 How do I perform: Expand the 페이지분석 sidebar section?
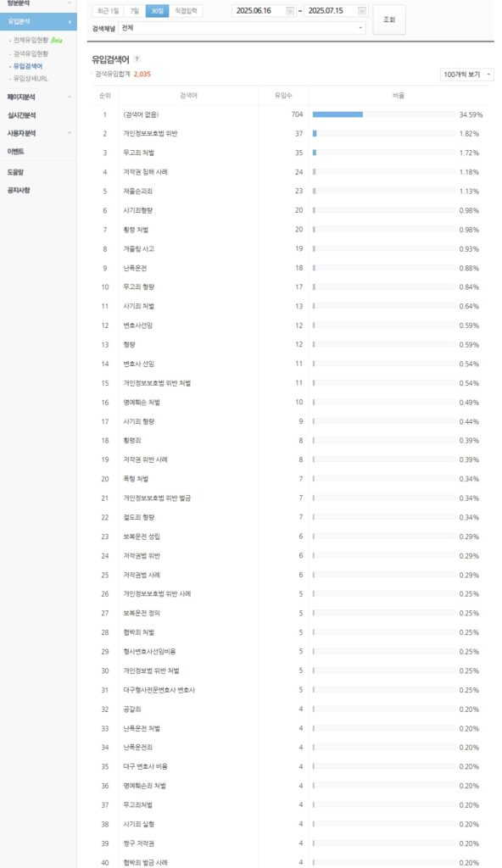coord(38,97)
